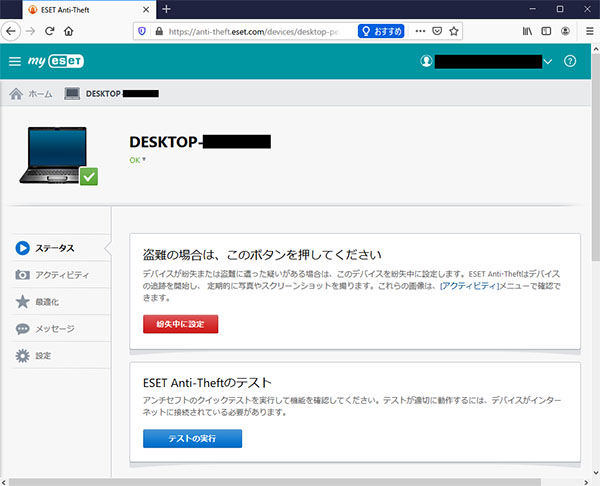Toggle the Firefox sidebar icon
600x486 pixels.
pyautogui.click(x=546, y=31)
